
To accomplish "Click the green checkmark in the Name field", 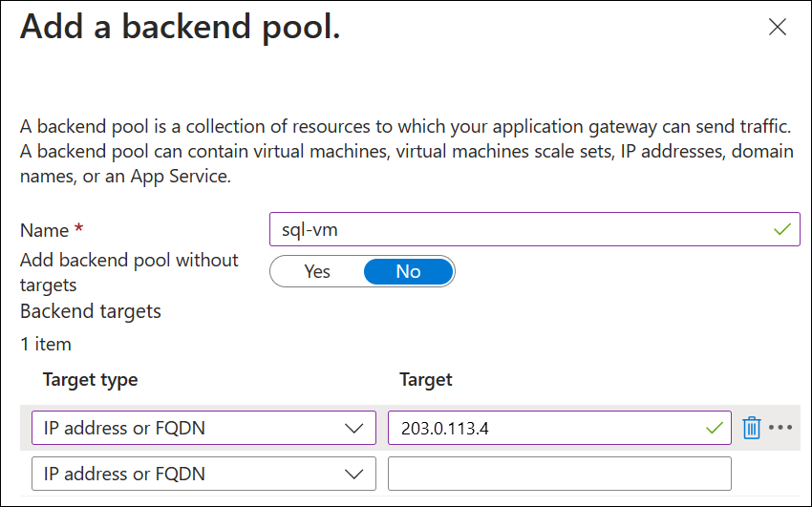I will (782, 229).
